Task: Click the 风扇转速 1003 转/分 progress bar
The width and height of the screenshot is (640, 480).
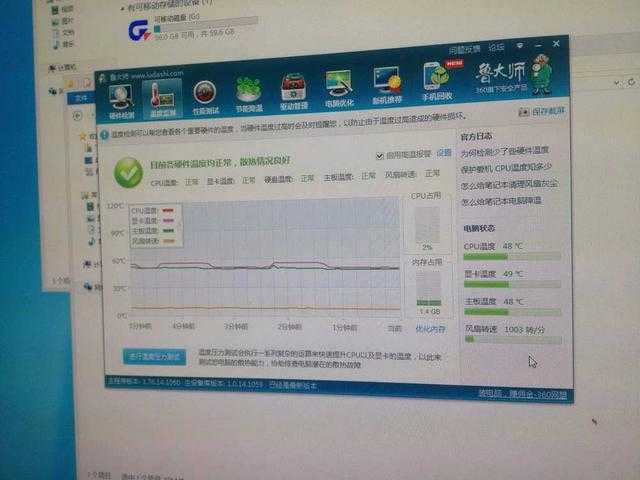Action: [x=513, y=340]
